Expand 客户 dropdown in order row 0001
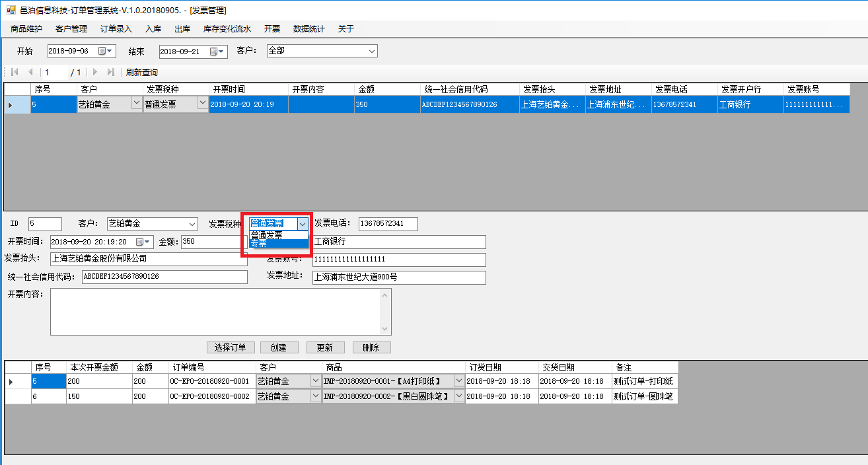 coord(316,381)
